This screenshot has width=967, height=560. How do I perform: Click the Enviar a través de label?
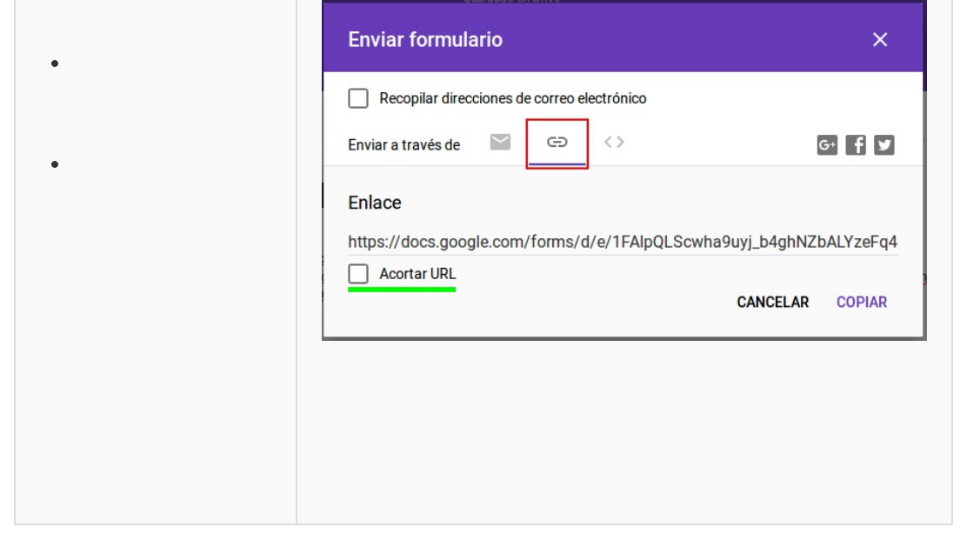(404, 145)
